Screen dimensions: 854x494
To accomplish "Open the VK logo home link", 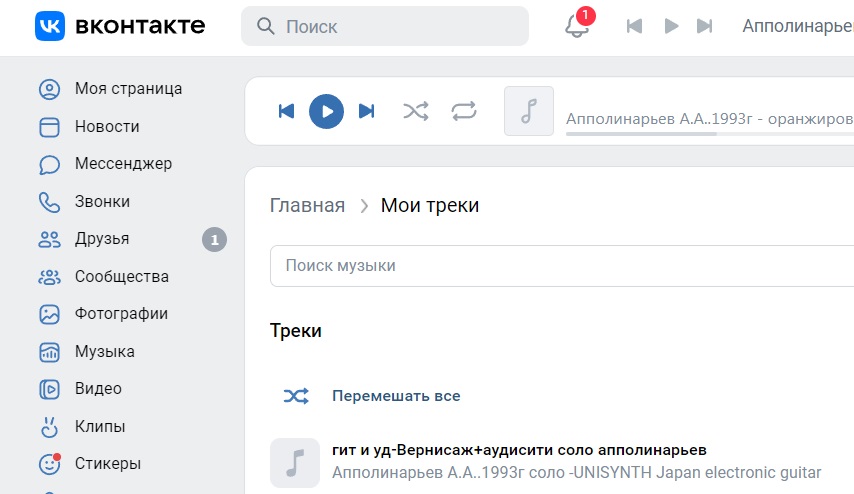I will pyautogui.click(x=120, y=26).
